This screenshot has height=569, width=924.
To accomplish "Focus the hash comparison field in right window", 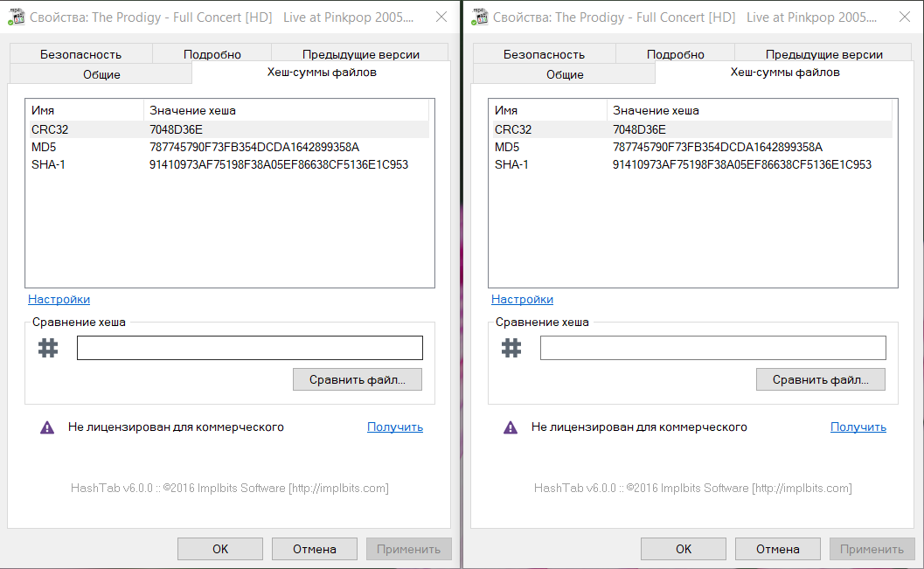I will coord(713,348).
